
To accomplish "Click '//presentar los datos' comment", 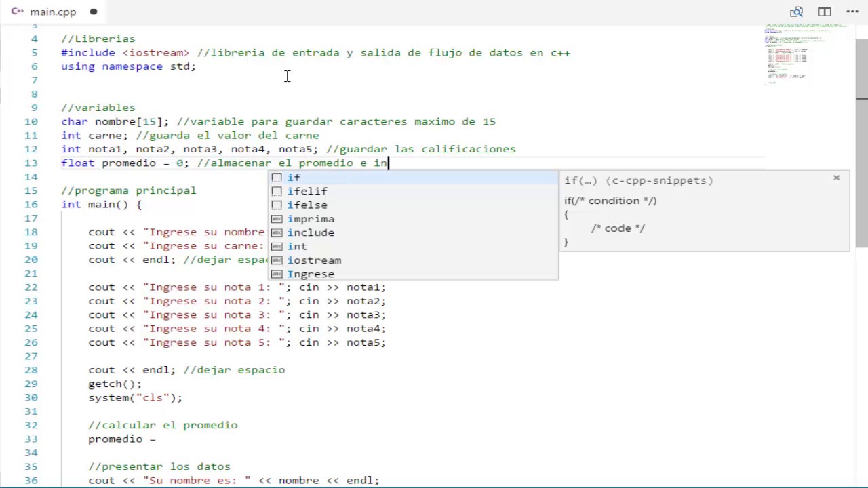I will (159, 466).
